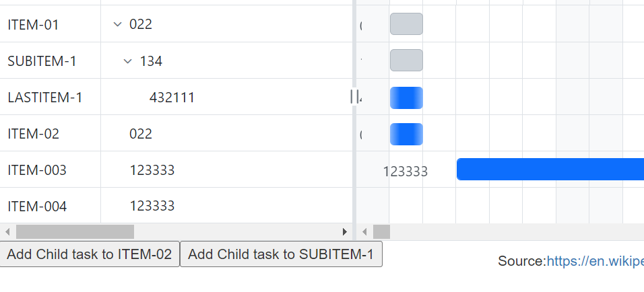This screenshot has height=292, width=644.
Task: Click Add Child task to ITEM-02 button
Action: click(90, 254)
